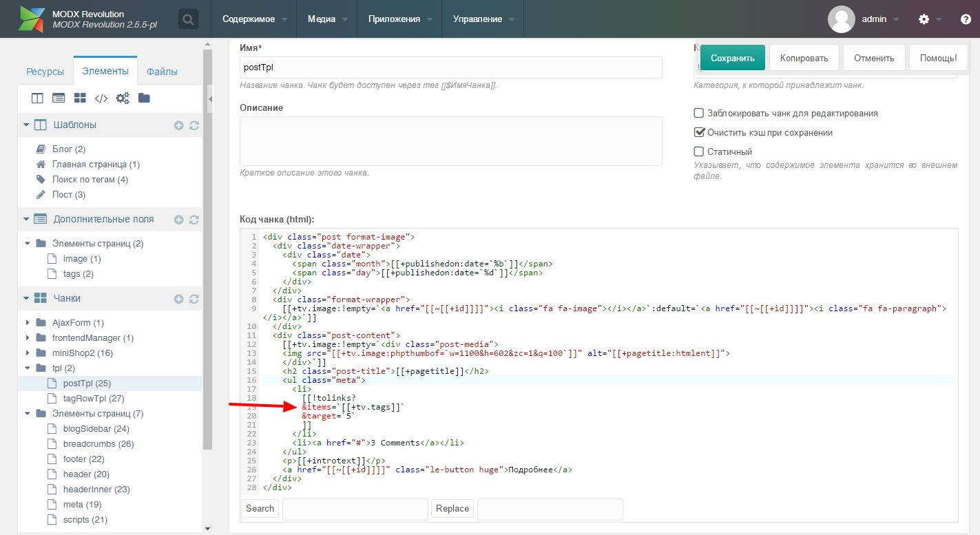Click the Сохранить button
Viewport: 980px width, 535px height.
733,58
